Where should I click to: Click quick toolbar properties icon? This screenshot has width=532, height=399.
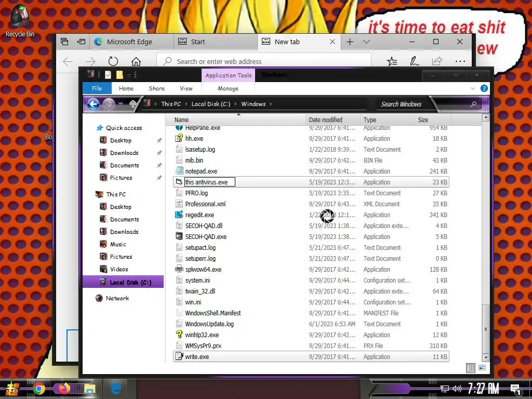click(x=108, y=75)
